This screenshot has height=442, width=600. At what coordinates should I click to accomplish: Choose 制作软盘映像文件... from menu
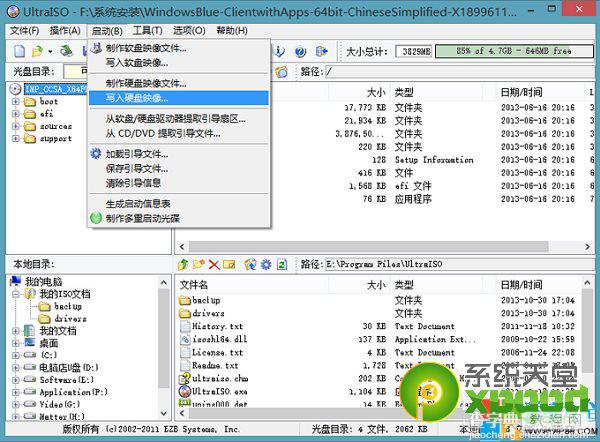click(x=179, y=48)
